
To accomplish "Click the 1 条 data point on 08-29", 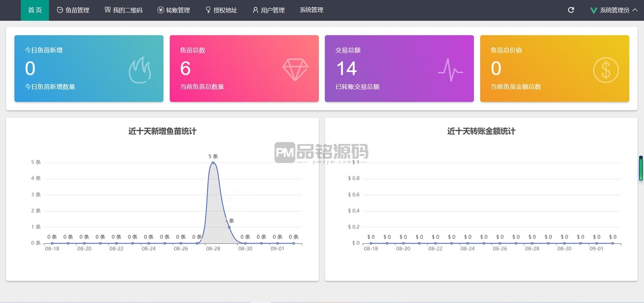I will [229, 227].
